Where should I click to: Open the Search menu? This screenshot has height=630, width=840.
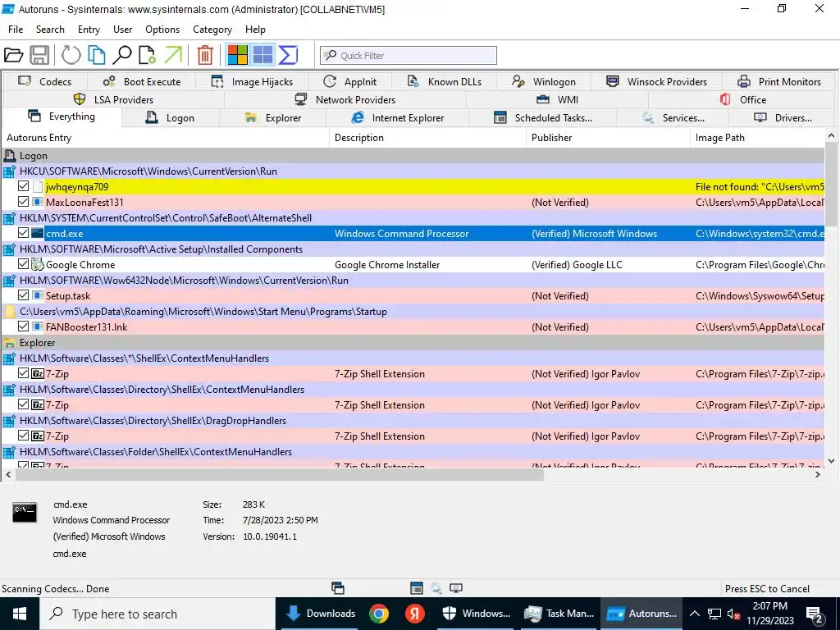[x=50, y=30]
